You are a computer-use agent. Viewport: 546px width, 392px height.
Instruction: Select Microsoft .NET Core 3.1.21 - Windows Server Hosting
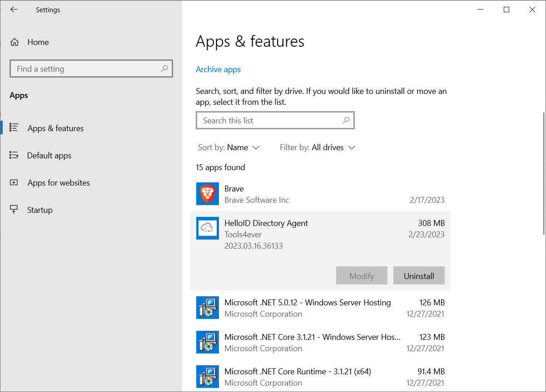pos(313,337)
